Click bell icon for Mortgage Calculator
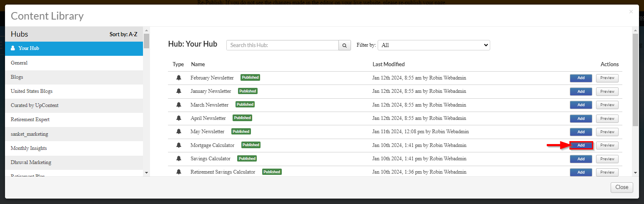This screenshot has width=644, height=204. pos(179,145)
